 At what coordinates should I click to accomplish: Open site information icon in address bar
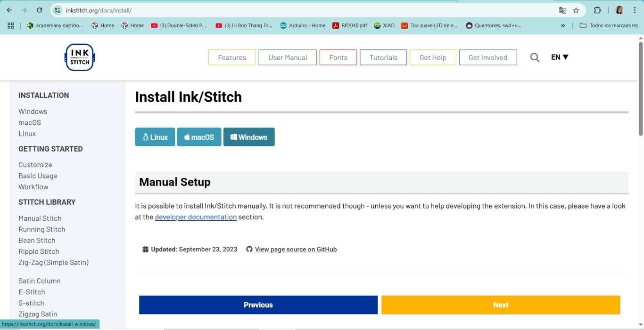57,10
